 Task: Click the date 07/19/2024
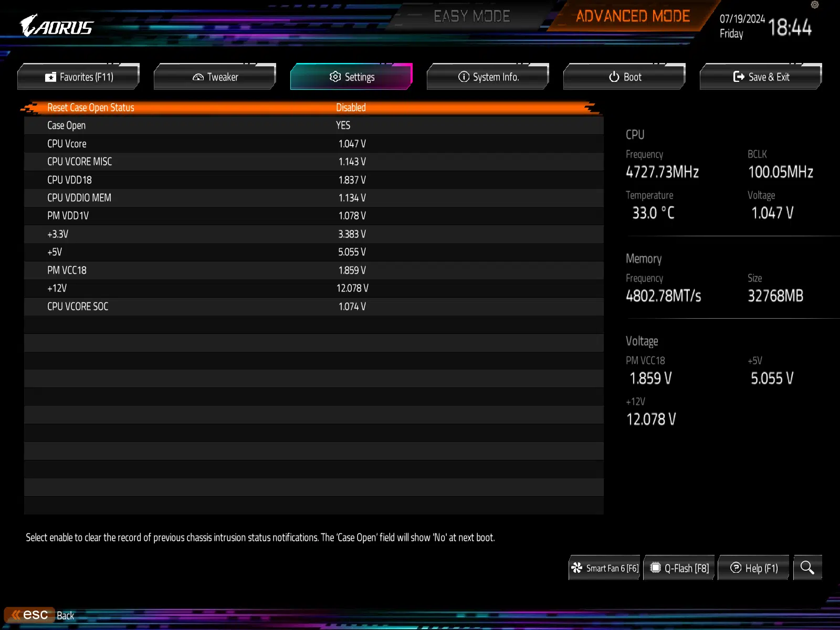[742, 19]
